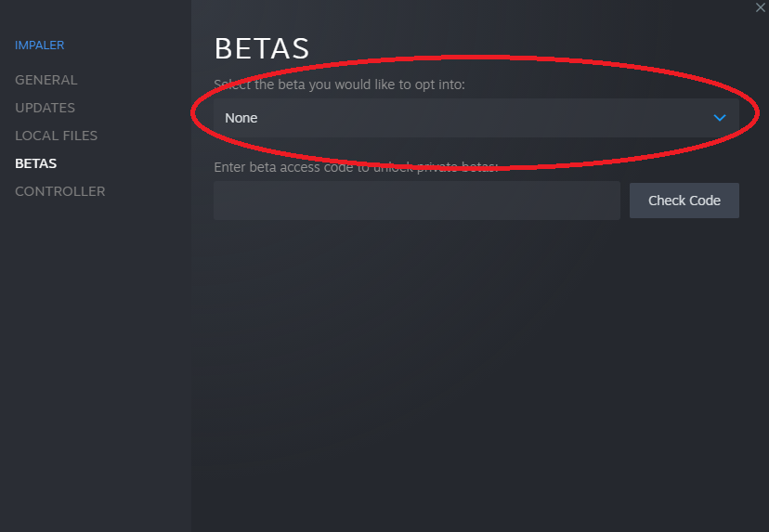Open the CONTROLLER settings section

click(60, 191)
